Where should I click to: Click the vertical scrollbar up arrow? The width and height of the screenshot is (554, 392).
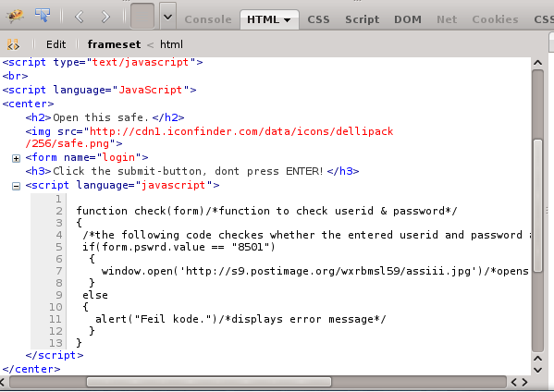click(537, 63)
